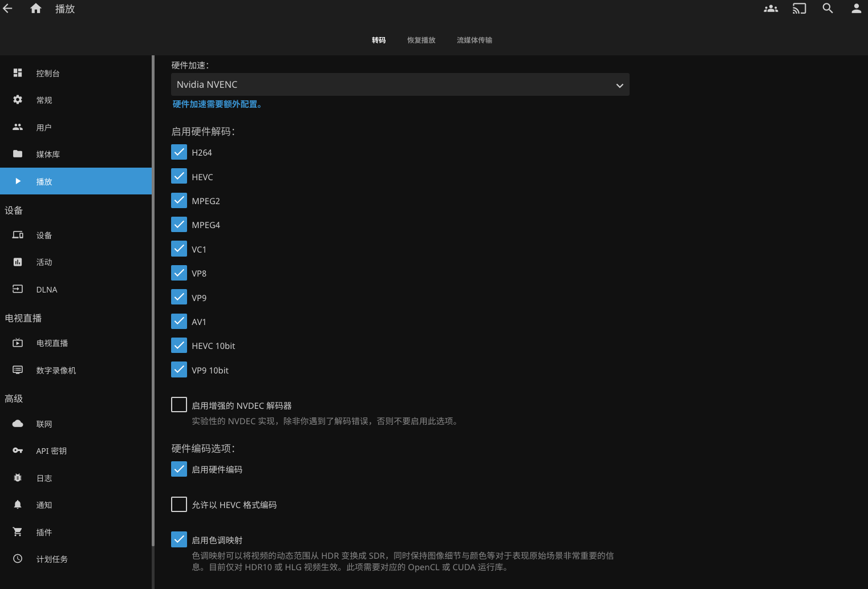Open 用户 settings page link
The width and height of the screenshot is (868, 589).
coord(76,127)
